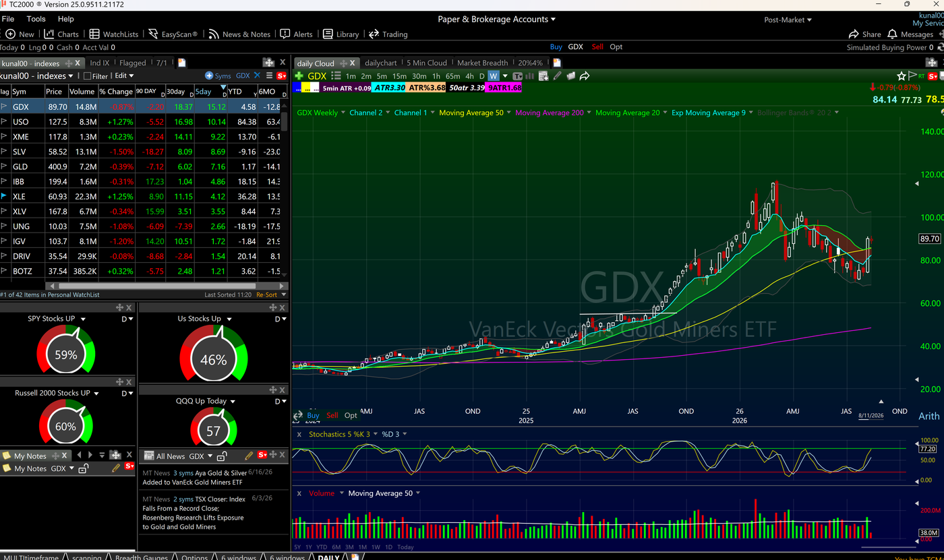Go to the previous note with the left arrow
The image size is (944, 560).
tap(79, 456)
